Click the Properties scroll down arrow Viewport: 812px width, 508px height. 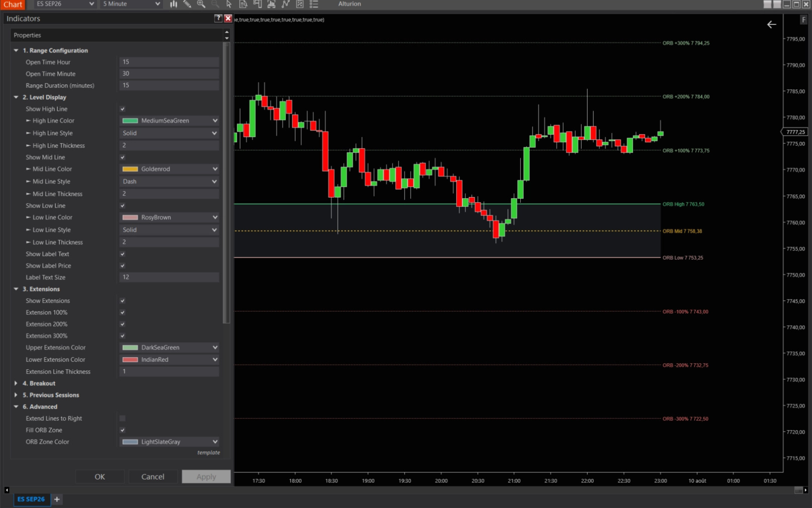pyautogui.click(x=227, y=38)
